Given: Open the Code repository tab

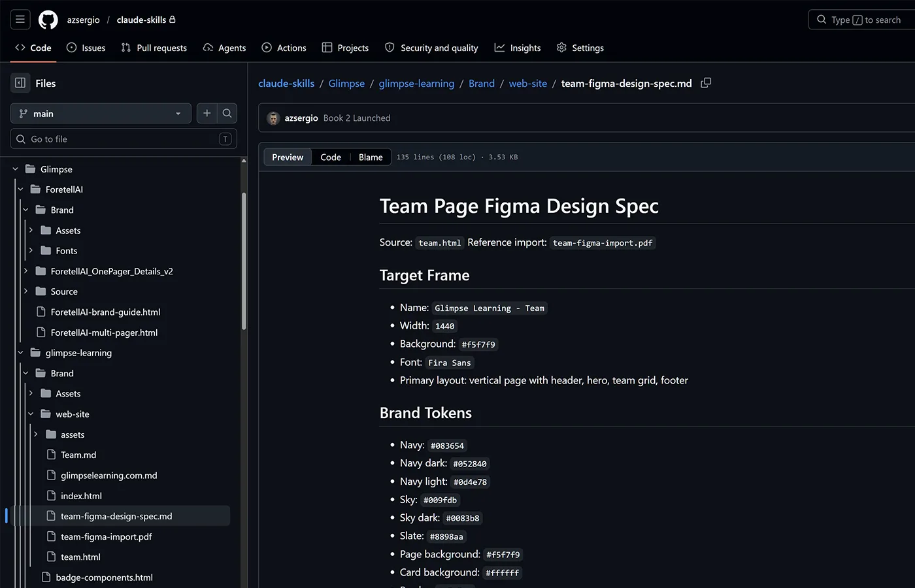Looking at the screenshot, I should (x=33, y=48).
